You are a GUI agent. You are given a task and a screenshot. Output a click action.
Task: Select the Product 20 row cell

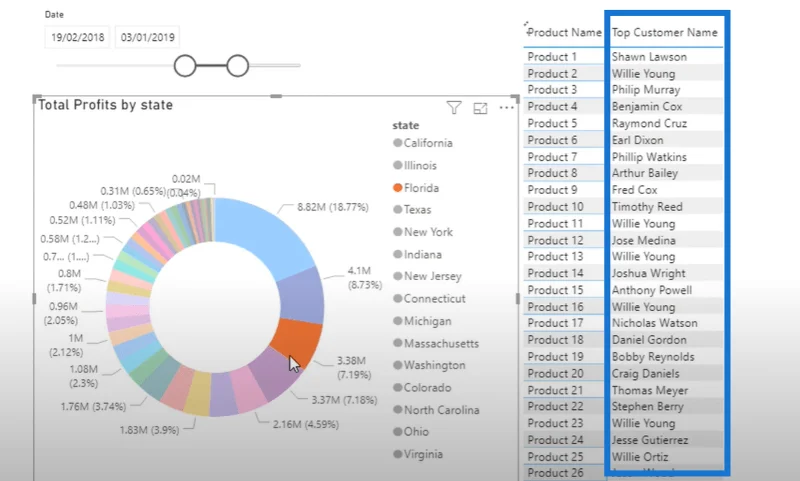pyautogui.click(x=563, y=373)
